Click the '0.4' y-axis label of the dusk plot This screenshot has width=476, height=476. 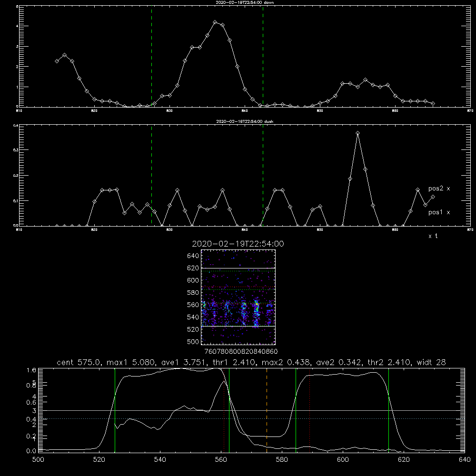(x=16, y=125)
